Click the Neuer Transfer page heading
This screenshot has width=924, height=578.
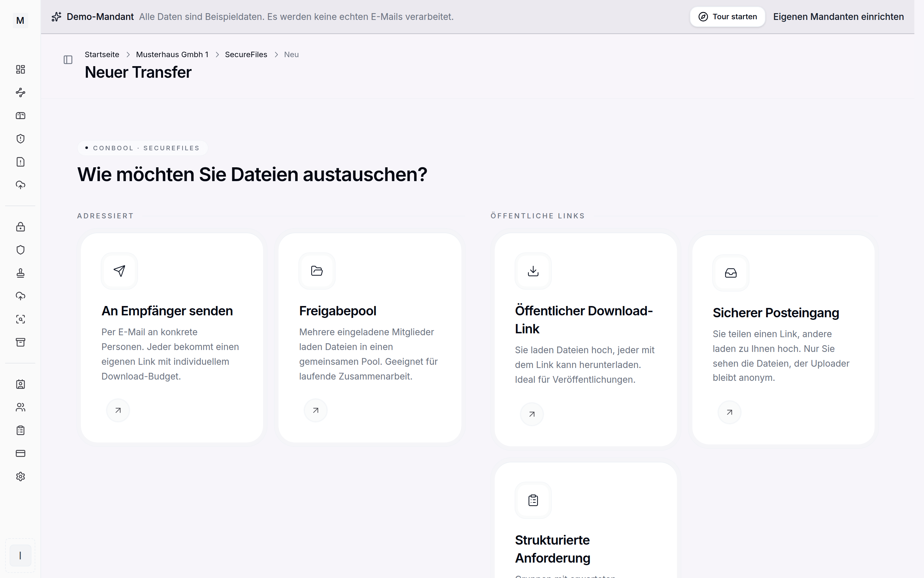pos(138,72)
